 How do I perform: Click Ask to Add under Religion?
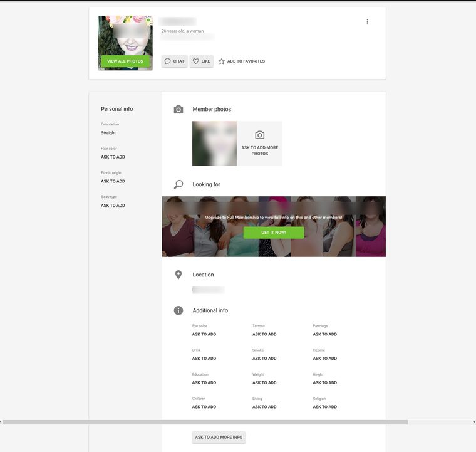(325, 407)
